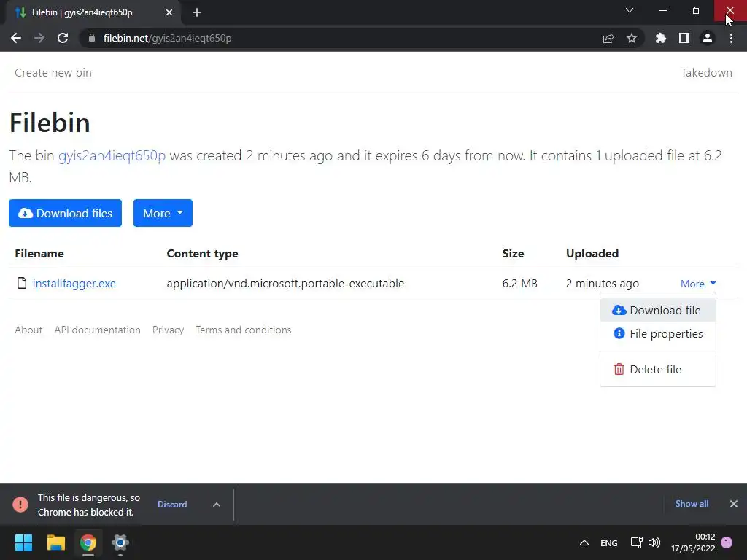The image size is (747, 560).
Task: Discard the blocked download
Action: (172, 505)
